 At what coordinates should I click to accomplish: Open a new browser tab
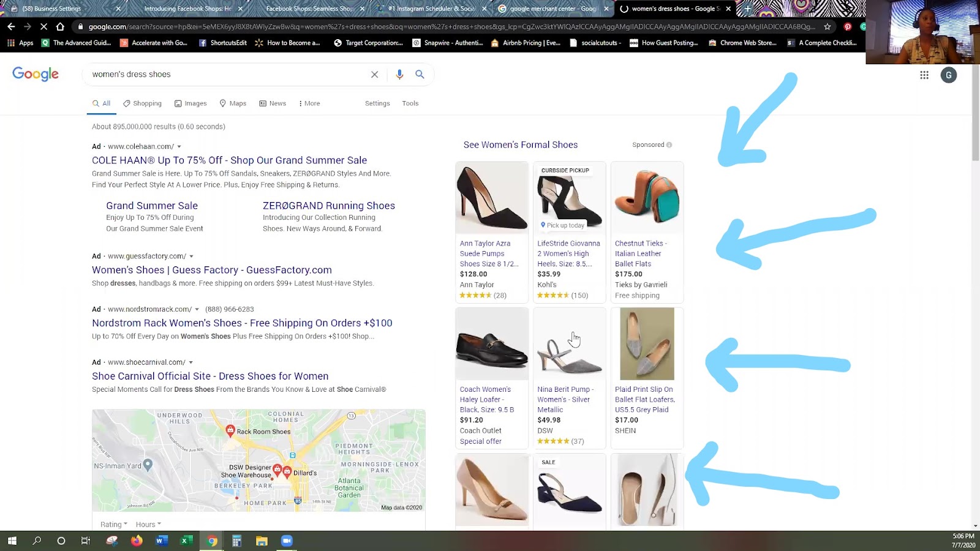(x=748, y=9)
